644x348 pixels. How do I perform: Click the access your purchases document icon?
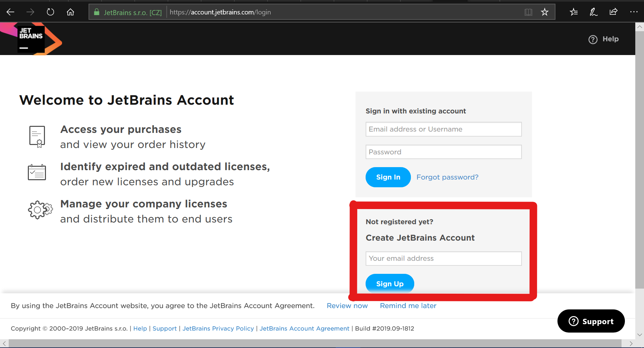[37, 137]
